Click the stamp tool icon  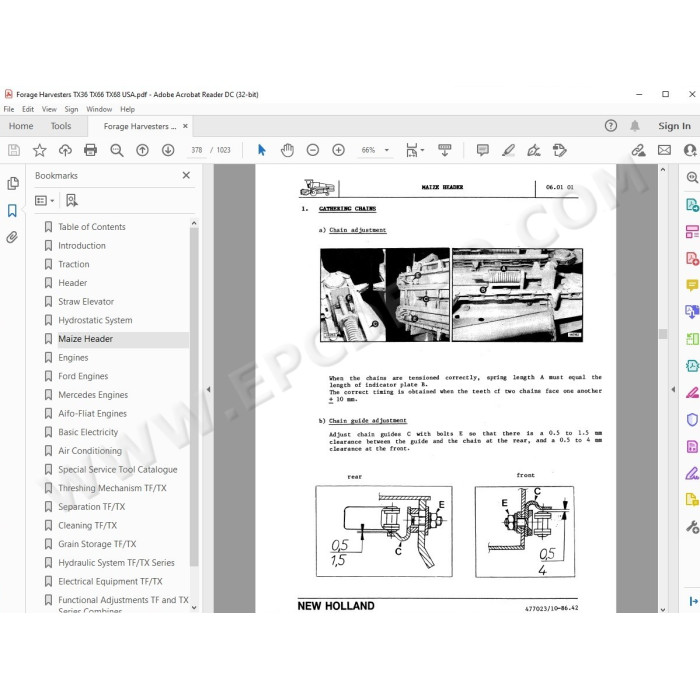point(559,150)
